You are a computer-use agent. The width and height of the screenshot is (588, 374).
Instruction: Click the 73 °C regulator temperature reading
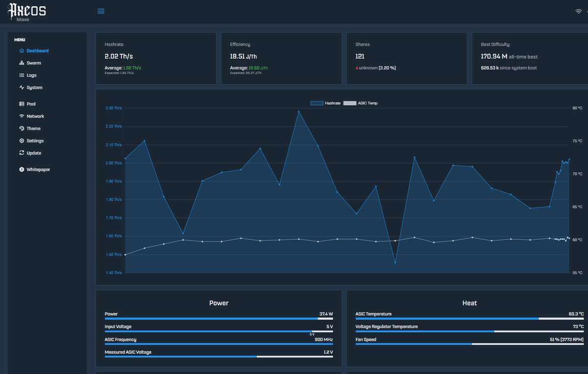pyautogui.click(x=578, y=327)
